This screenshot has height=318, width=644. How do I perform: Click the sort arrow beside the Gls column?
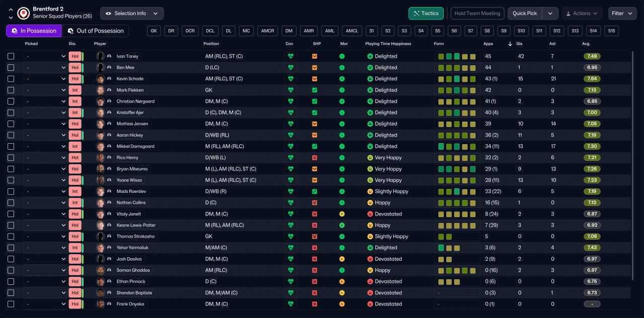(x=510, y=44)
